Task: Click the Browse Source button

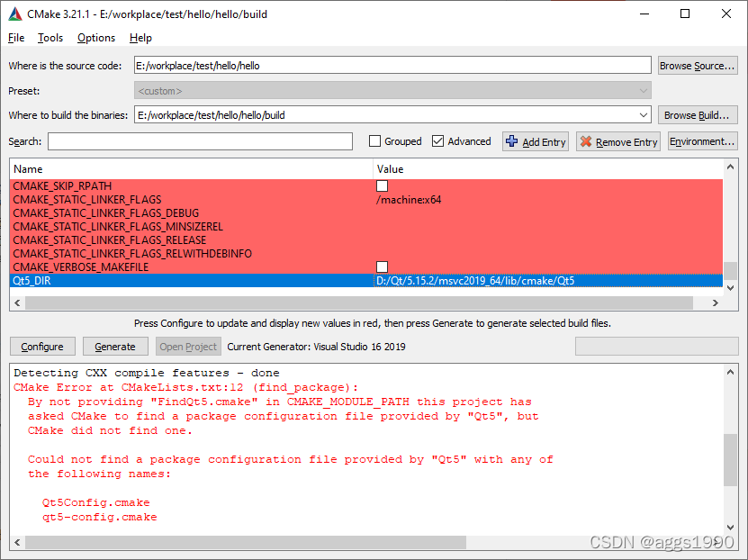Action: tap(698, 66)
